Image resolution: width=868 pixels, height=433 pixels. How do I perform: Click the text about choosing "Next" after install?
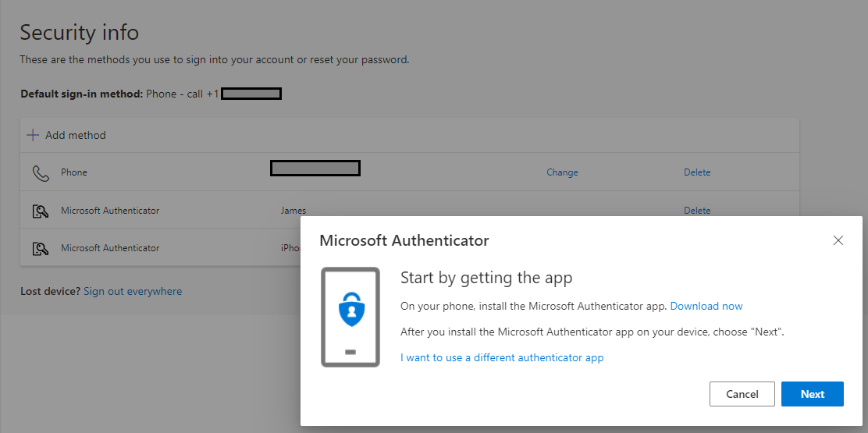[x=592, y=332]
